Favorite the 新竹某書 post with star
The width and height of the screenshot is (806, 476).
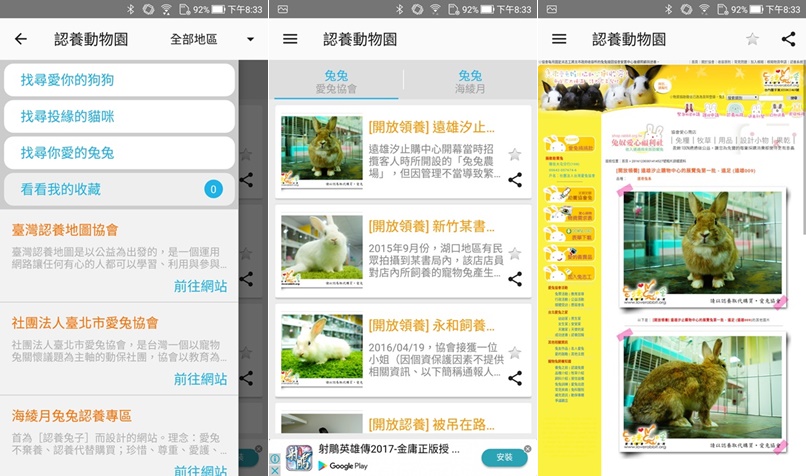coord(515,253)
